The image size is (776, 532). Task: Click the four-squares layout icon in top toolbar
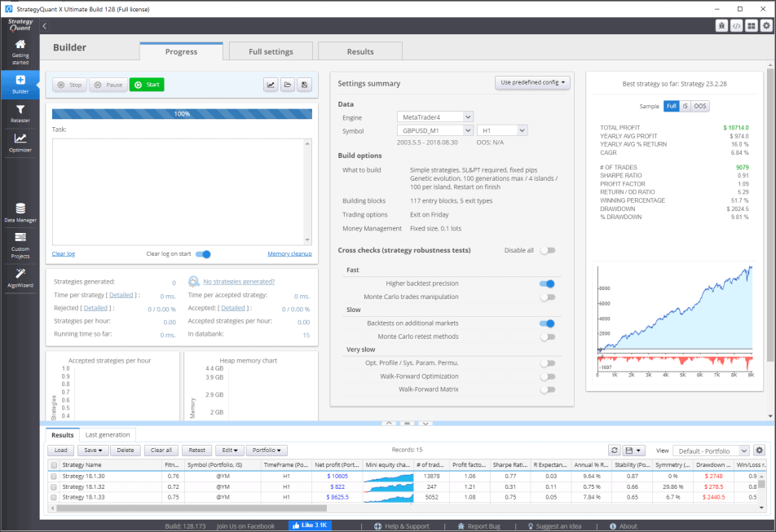point(752,26)
